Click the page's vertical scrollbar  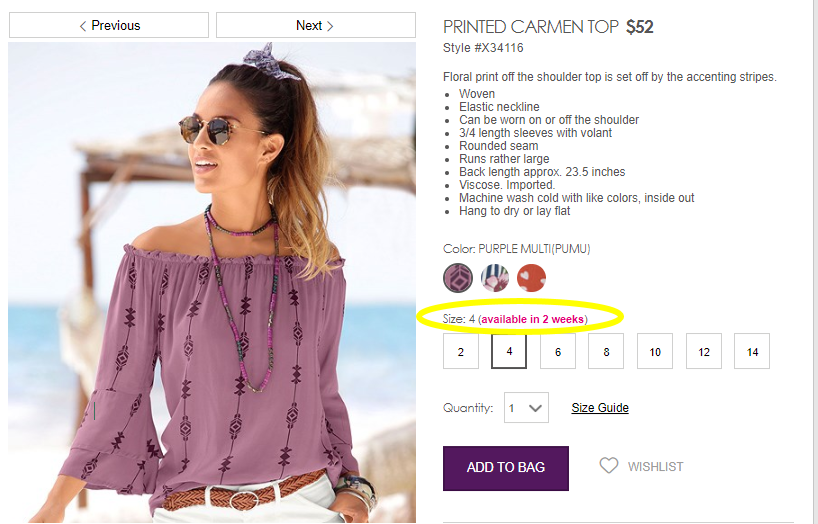tap(813, 262)
